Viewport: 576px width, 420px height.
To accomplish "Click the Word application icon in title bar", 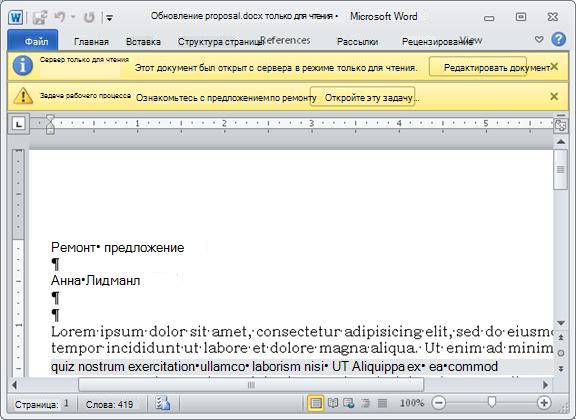I will point(16,17).
